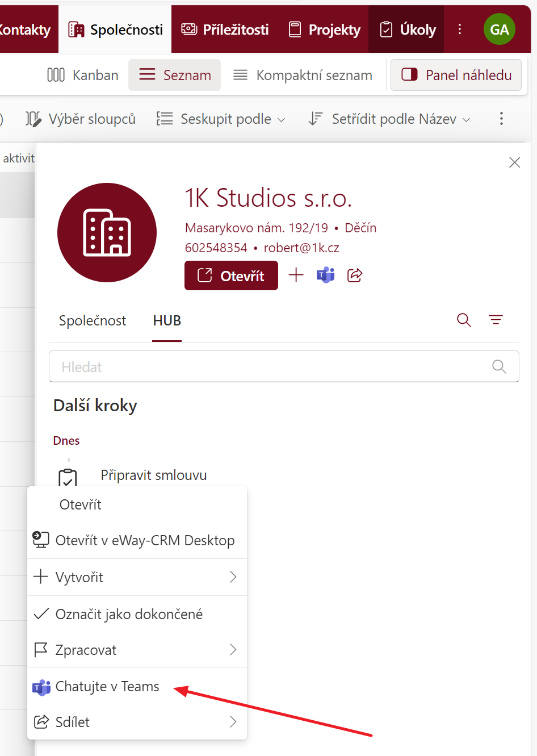Open the top navigation overflow menu
Image resolution: width=537 pixels, height=756 pixels.
[460, 30]
